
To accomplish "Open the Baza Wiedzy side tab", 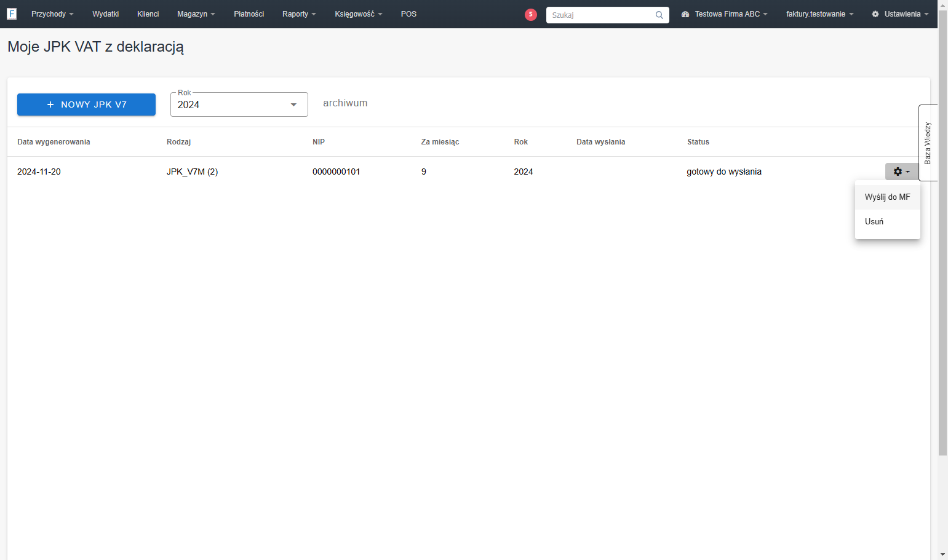I will pyautogui.click(x=928, y=143).
